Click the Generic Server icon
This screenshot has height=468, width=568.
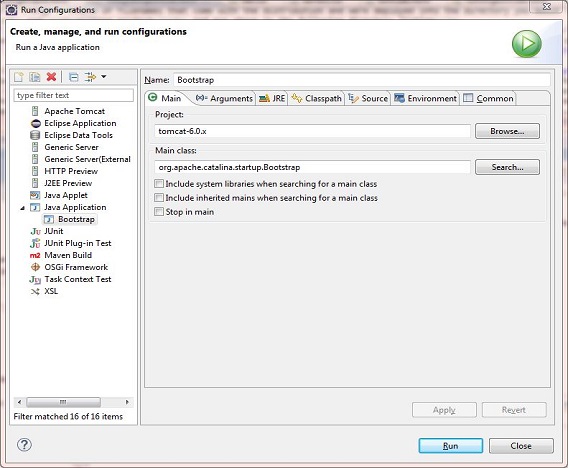(35, 147)
